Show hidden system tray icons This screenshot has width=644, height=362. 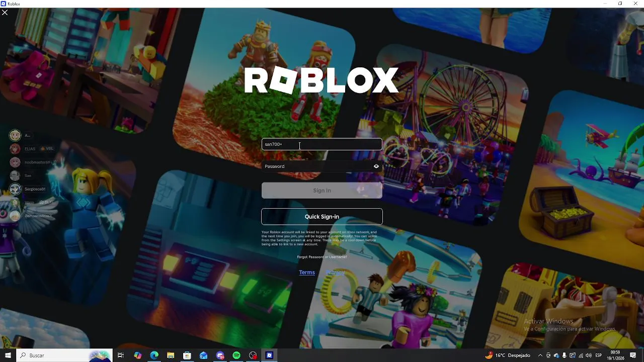click(x=540, y=355)
